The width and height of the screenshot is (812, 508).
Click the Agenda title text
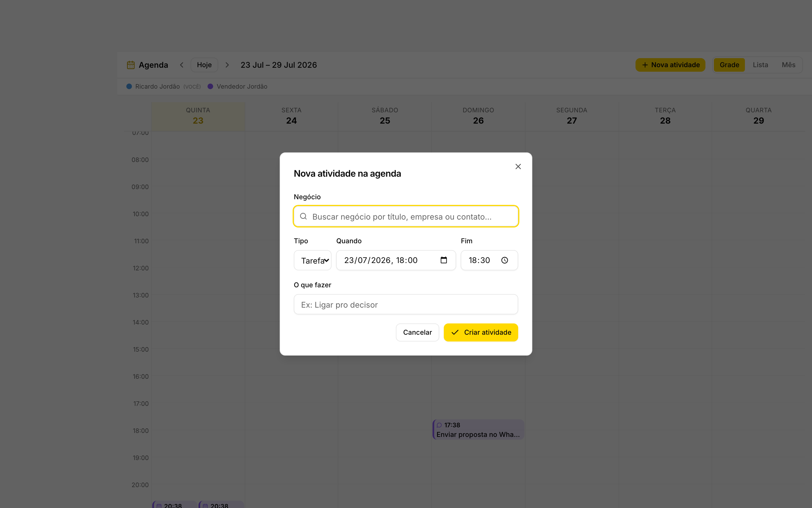(x=153, y=65)
